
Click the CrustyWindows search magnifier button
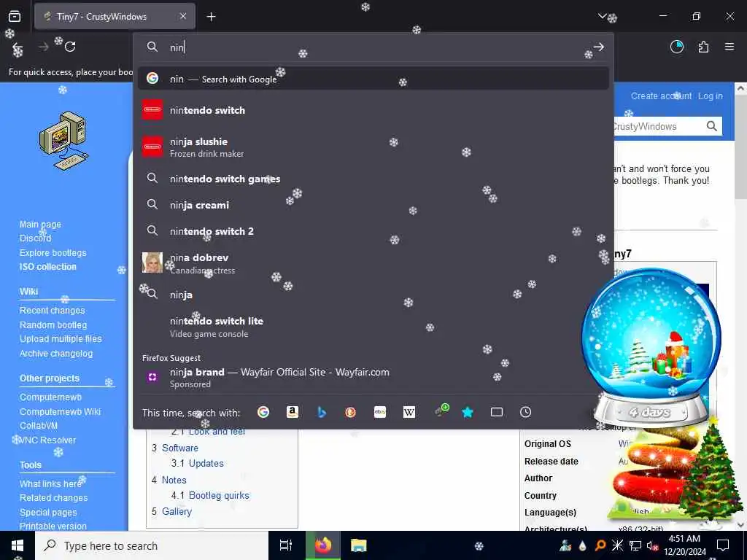[x=712, y=126]
